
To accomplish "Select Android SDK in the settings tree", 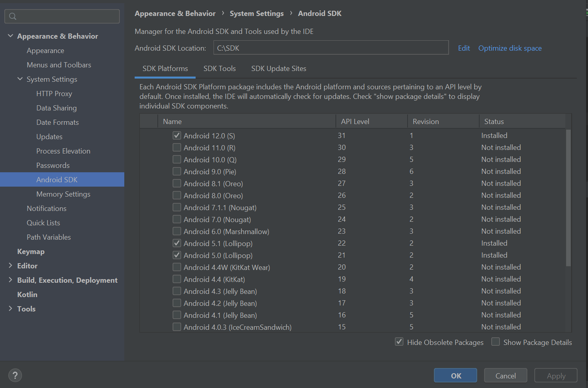I will (62, 179).
